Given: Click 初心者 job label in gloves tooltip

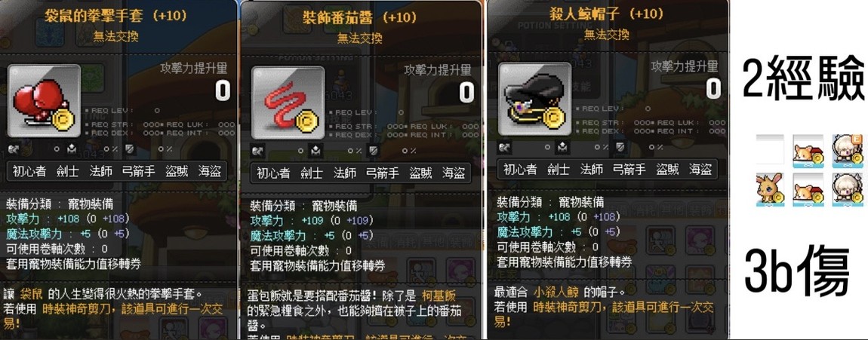Looking at the screenshot, I should (x=30, y=171).
